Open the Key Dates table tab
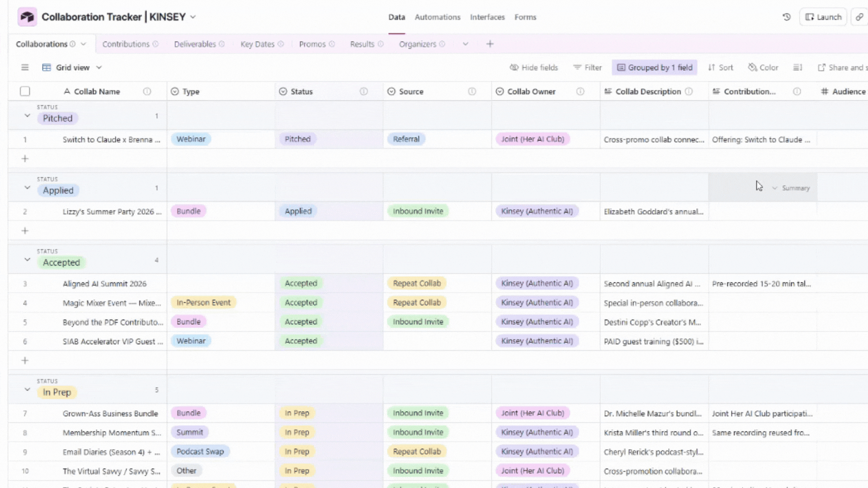Screen dimensions: 868x488 tap(257, 44)
